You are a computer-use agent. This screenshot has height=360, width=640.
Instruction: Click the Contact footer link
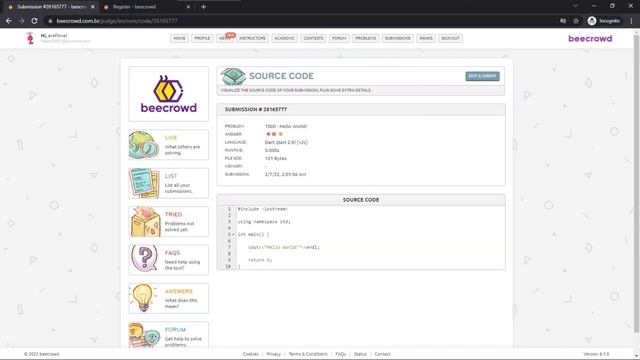(382, 354)
